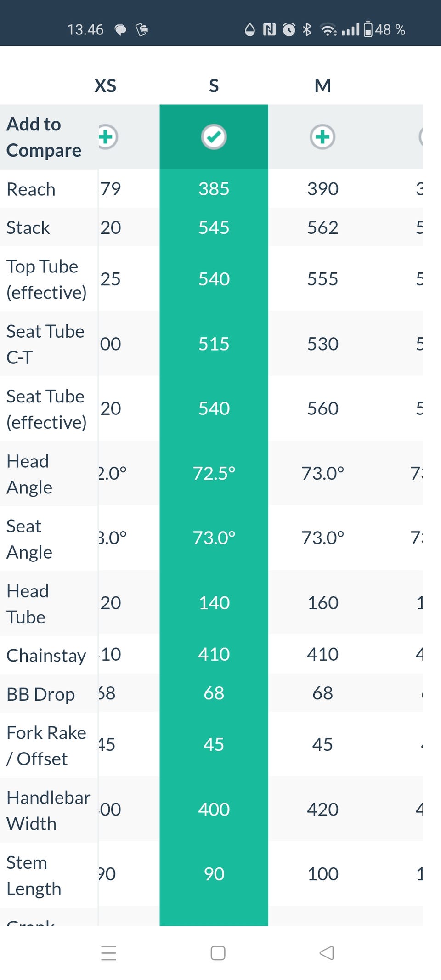441x980 pixels.
Task: Tap the Android back navigation icon
Action: [x=326, y=953]
